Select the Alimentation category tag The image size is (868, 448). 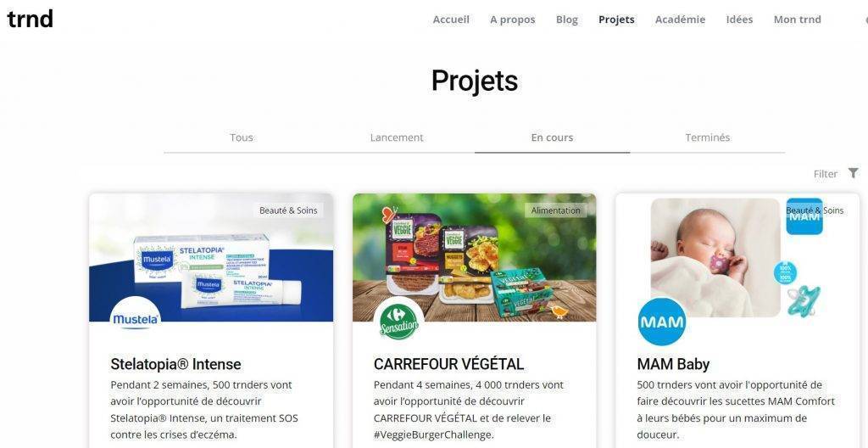(x=556, y=210)
